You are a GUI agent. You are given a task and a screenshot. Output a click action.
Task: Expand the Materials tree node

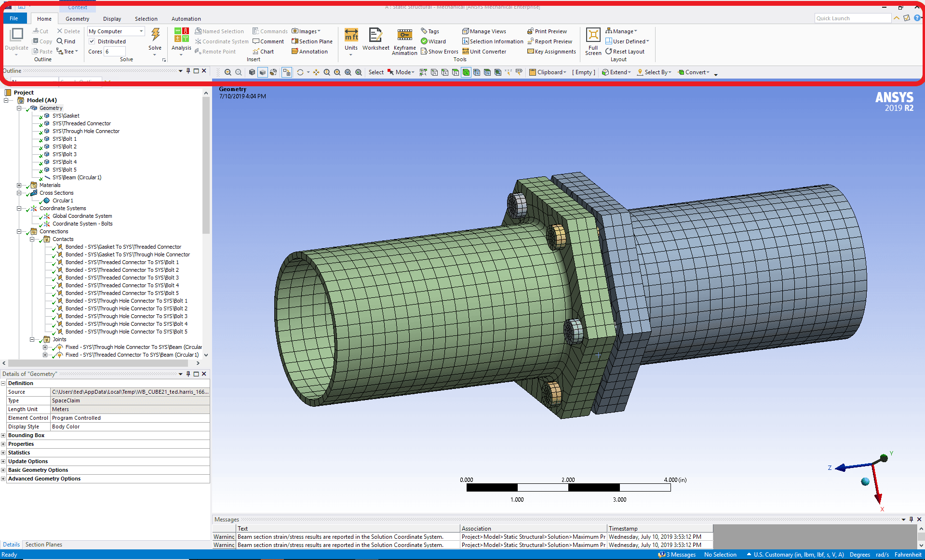(x=18, y=185)
